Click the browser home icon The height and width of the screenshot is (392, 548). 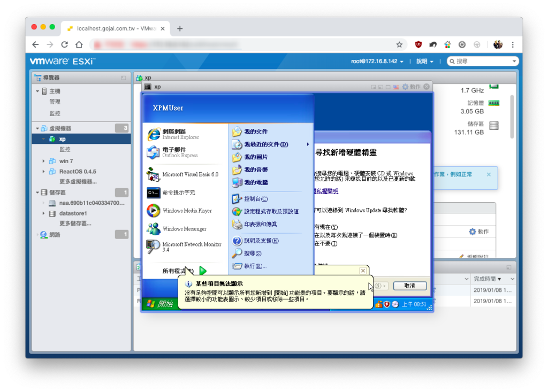click(79, 44)
